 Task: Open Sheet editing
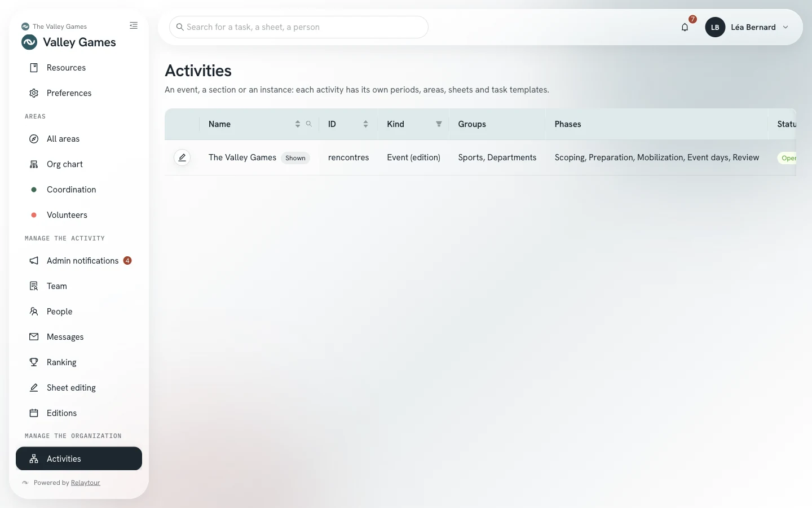click(79, 388)
